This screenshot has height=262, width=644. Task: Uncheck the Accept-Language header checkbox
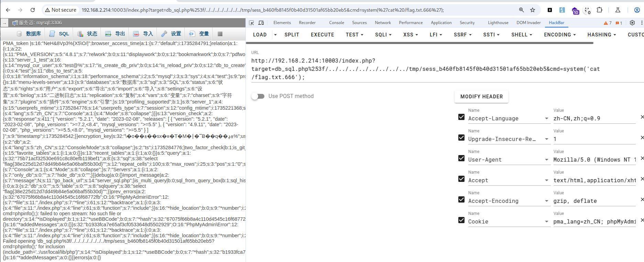tap(461, 117)
